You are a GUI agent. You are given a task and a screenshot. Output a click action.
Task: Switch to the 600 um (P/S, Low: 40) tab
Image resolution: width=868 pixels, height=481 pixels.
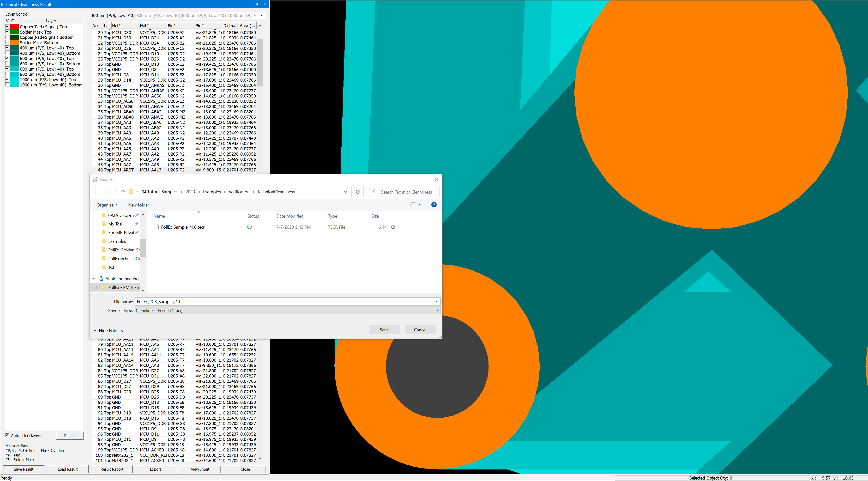[158, 16]
